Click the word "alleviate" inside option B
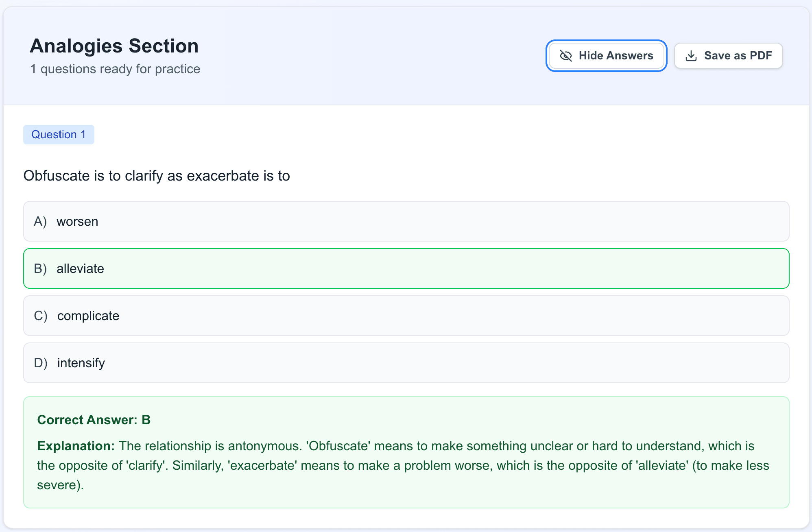Screen dimensions: 812x532 click(x=81, y=268)
